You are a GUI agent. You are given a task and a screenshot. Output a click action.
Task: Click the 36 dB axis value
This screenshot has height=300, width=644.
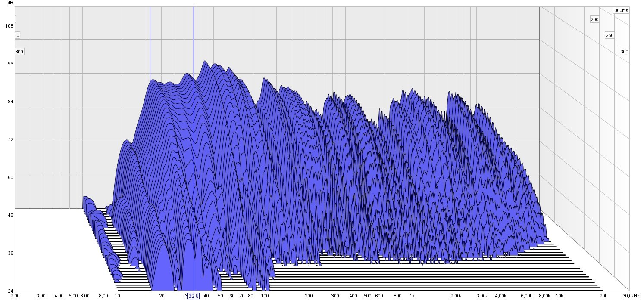[x=9, y=253]
